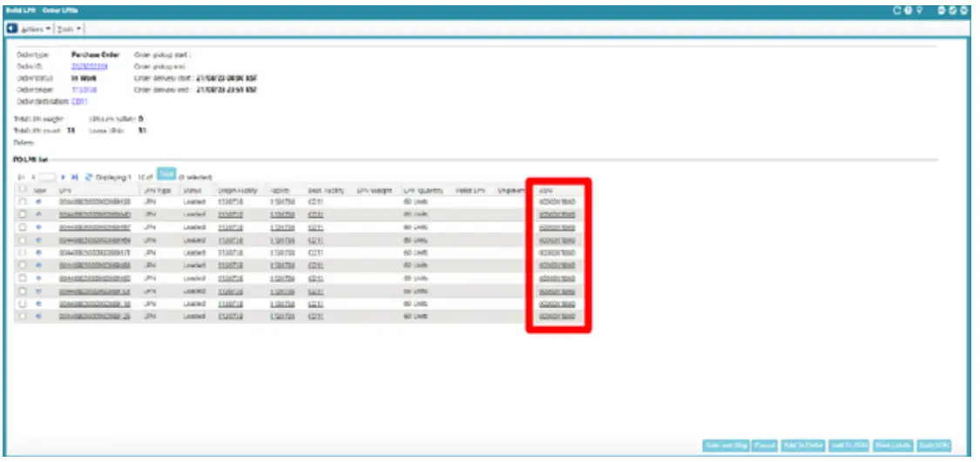Select the checkbox of the sixth LPN row
This screenshot has height=462, width=980.
coord(23,266)
